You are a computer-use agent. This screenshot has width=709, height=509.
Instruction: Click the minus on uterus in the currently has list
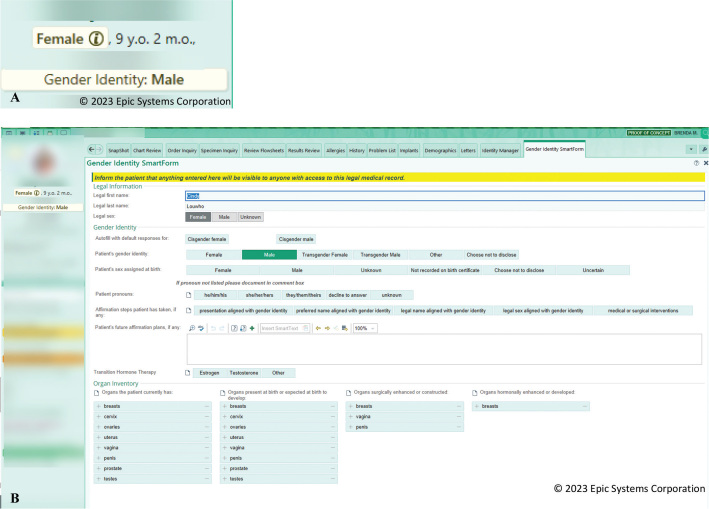(207, 437)
